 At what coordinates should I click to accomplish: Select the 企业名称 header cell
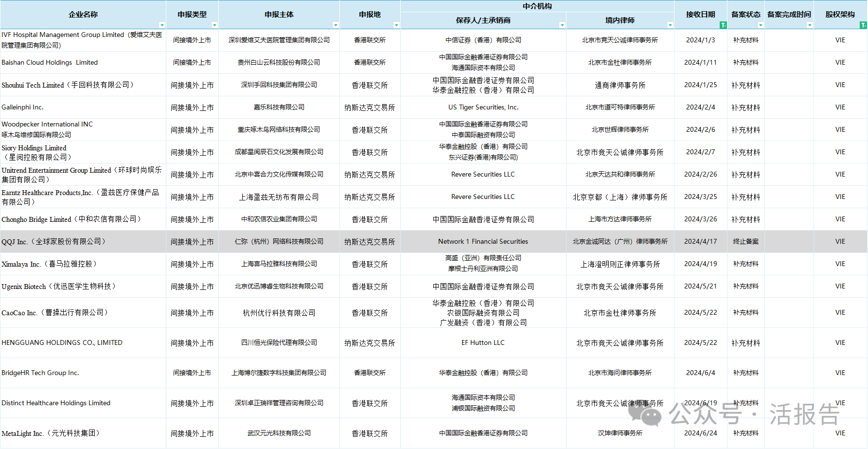pos(83,15)
